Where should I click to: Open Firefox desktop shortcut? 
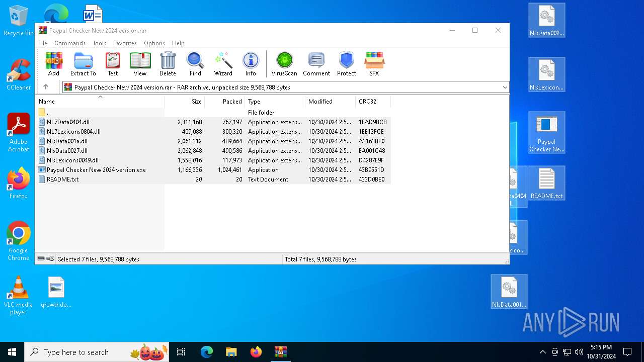[19, 183]
